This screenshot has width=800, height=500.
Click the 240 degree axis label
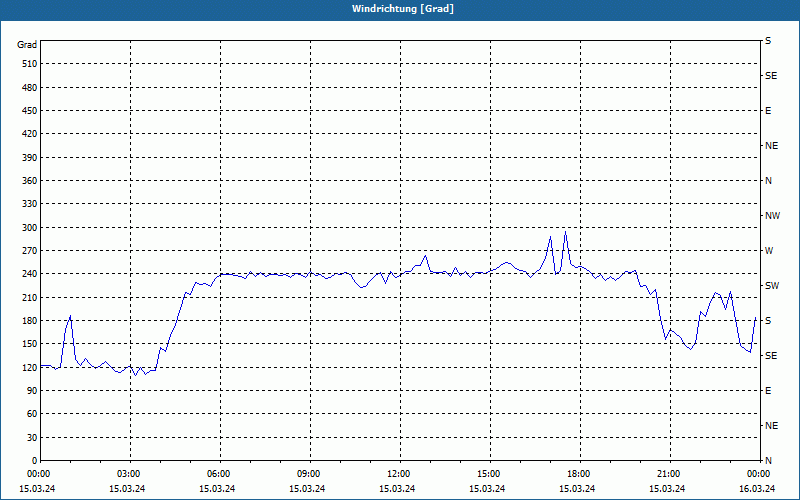[x=30, y=274]
